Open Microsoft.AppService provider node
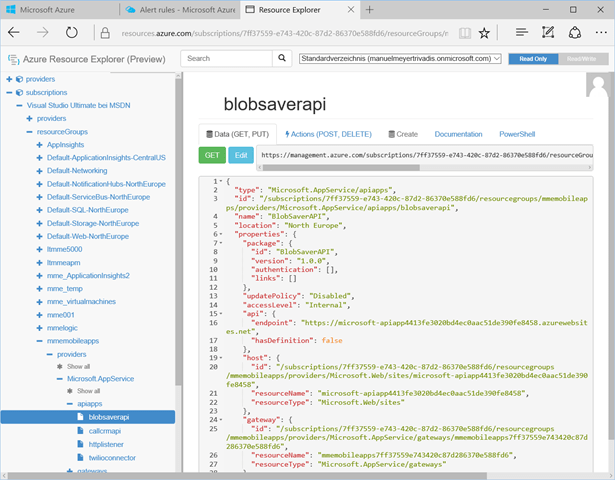Image resolution: width=615 pixels, height=480 pixels. pos(100,379)
